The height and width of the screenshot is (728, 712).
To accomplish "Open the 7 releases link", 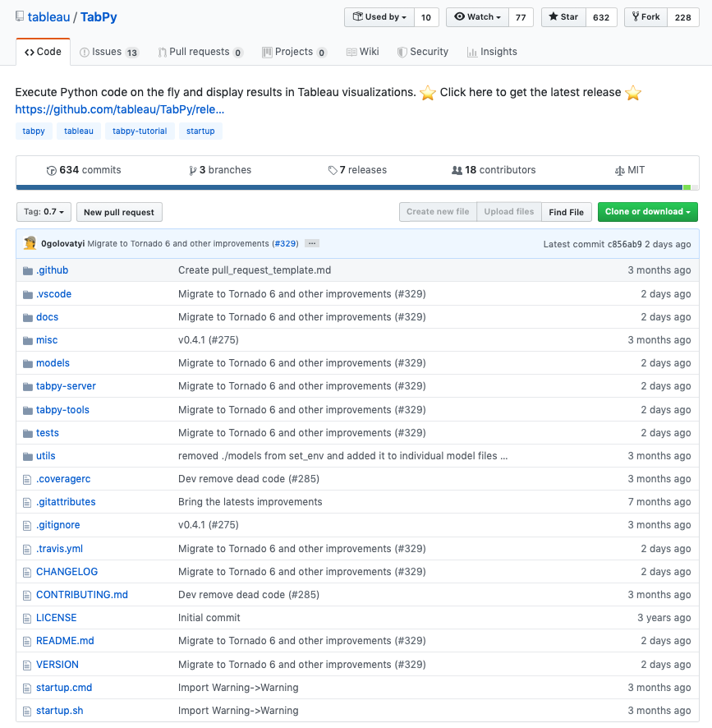I will pos(357,170).
